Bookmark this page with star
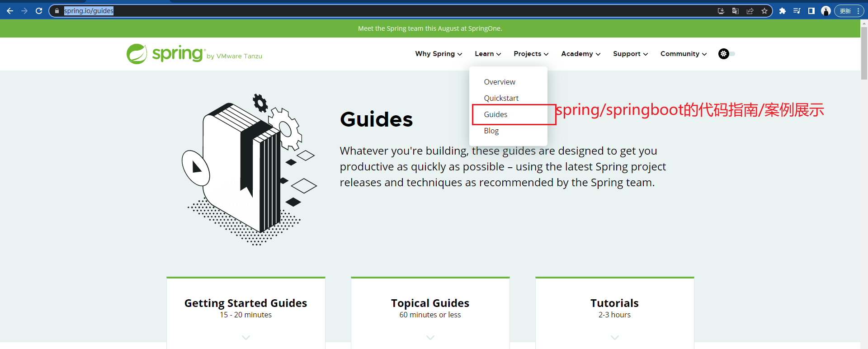Image resolution: width=868 pixels, height=349 pixels. pos(764,11)
